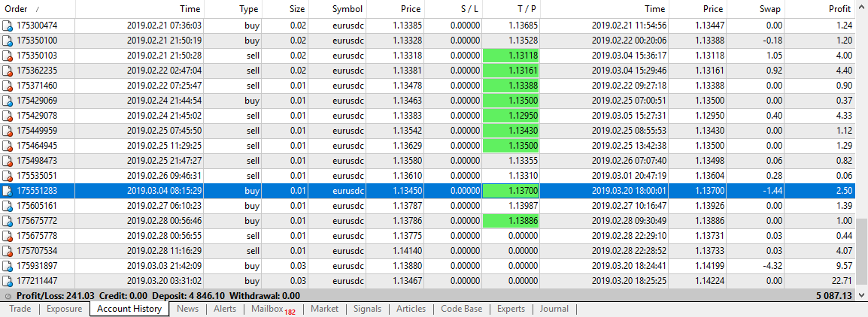Sort by the Size column header
Image resolution: width=868 pixels, height=317 pixels.
pos(286,9)
